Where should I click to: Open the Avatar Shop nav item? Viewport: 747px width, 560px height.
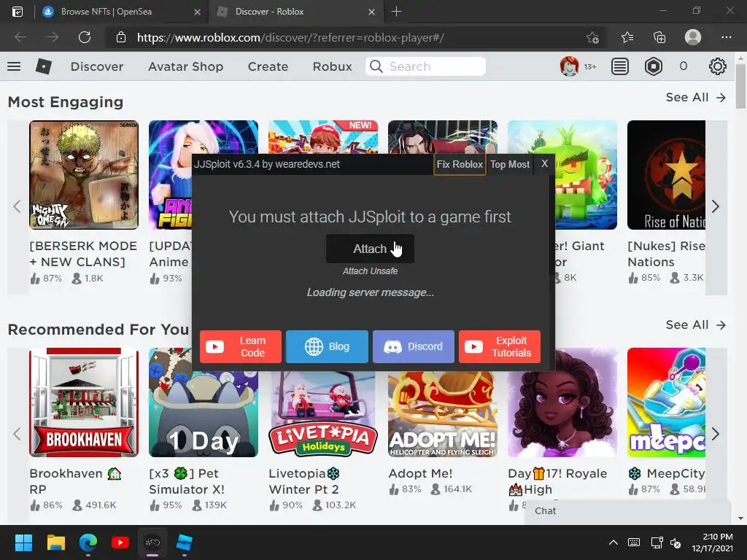click(185, 66)
